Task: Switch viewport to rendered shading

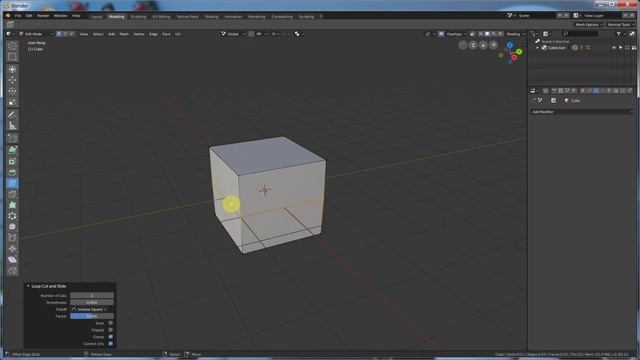Action: click(500, 34)
